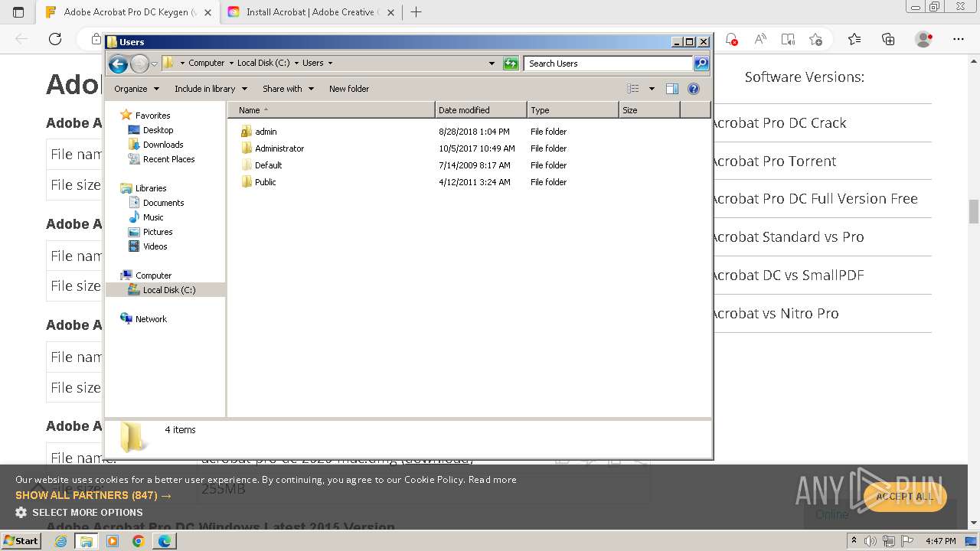Sort by Size column header
Viewport: 980px width, 551px height.
pos(649,110)
